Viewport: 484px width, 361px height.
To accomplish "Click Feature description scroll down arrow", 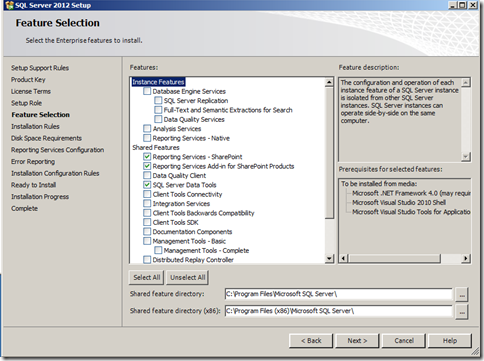I will point(466,157).
